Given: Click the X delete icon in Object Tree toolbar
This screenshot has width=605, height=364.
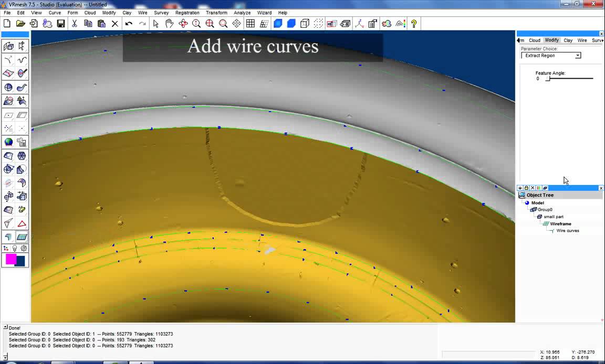Looking at the screenshot, I should pos(533,188).
